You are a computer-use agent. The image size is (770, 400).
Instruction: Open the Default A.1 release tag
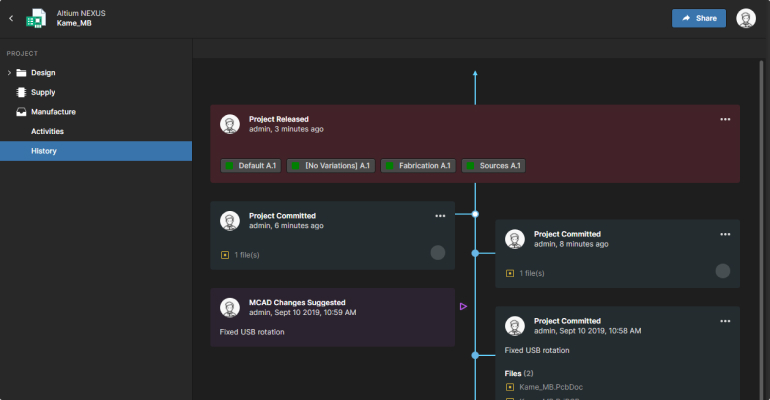(x=251, y=166)
